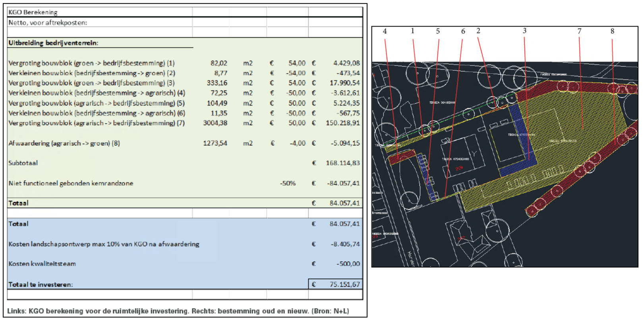
Task: Click row label 'Vergroting bouwblok (groen -> bedrijfsbestemming) (1)'
Action: 91,63
